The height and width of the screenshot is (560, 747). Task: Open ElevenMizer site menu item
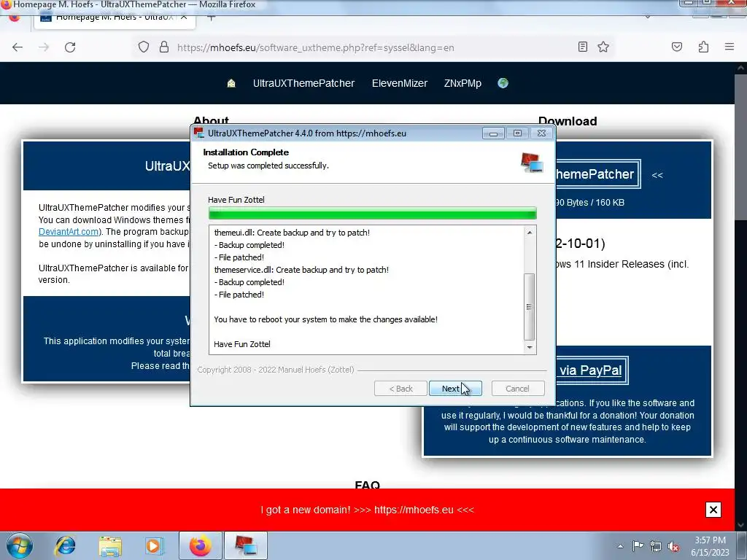[399, 83]
